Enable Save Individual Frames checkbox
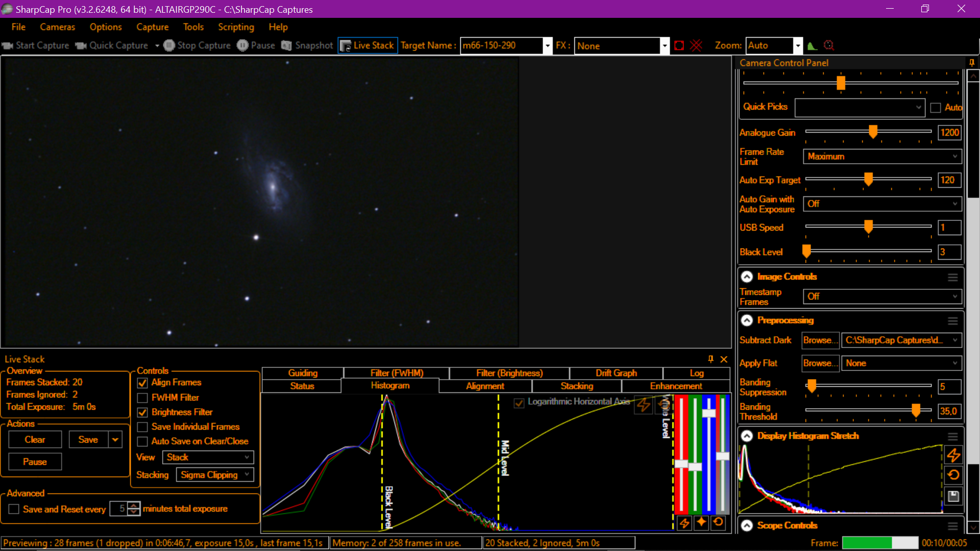Image resolution: width=980 pixels, height=551 pixels. coord(142,427)
